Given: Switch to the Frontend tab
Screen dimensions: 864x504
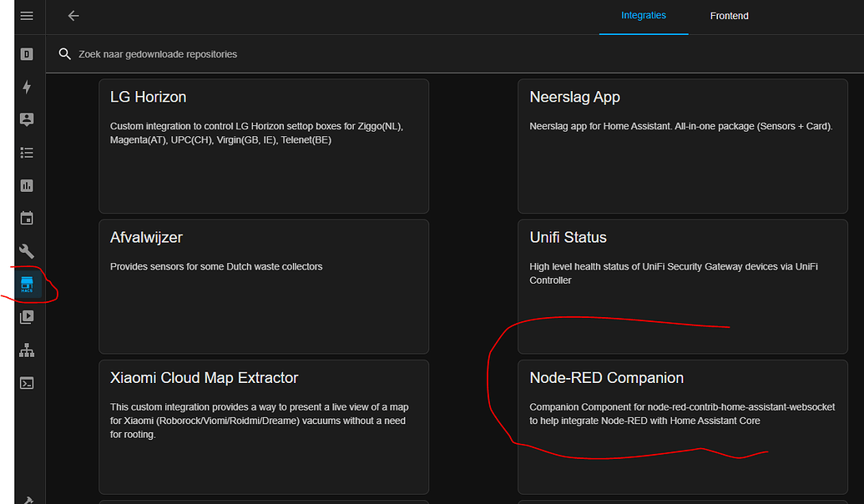Looking at the screenshot, I should click(729, 15).
